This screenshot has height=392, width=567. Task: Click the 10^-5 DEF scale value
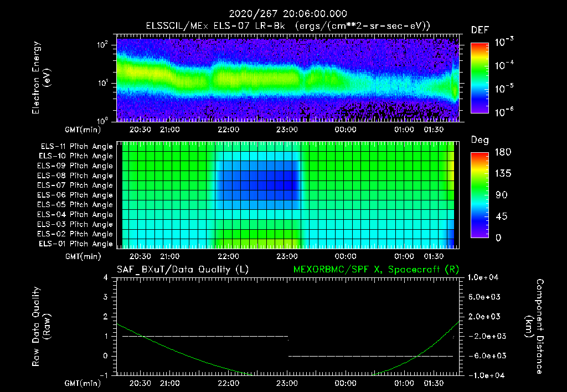click(x=504, y=89)
